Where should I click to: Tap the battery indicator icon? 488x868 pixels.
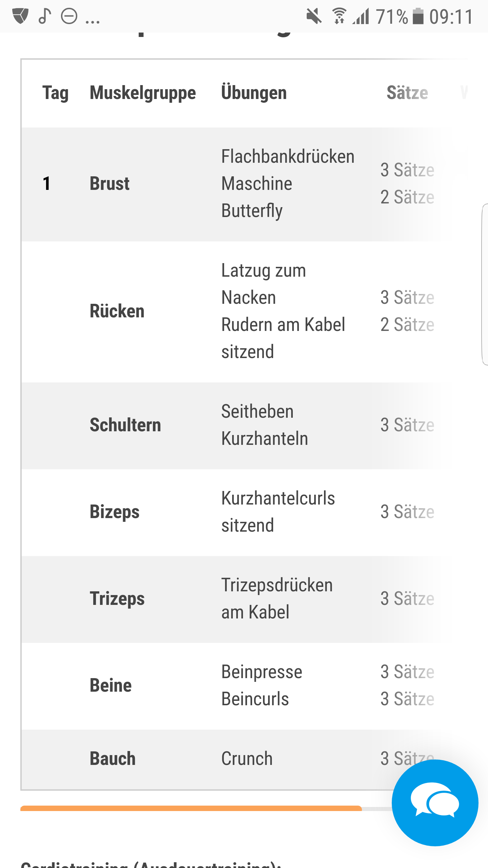[x=418, y=16]
